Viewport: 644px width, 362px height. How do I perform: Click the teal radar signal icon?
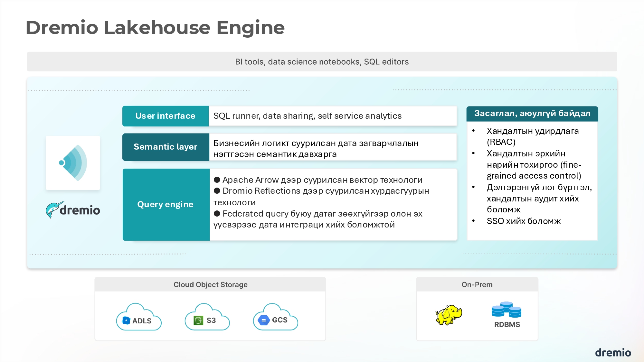coord(73,163)
